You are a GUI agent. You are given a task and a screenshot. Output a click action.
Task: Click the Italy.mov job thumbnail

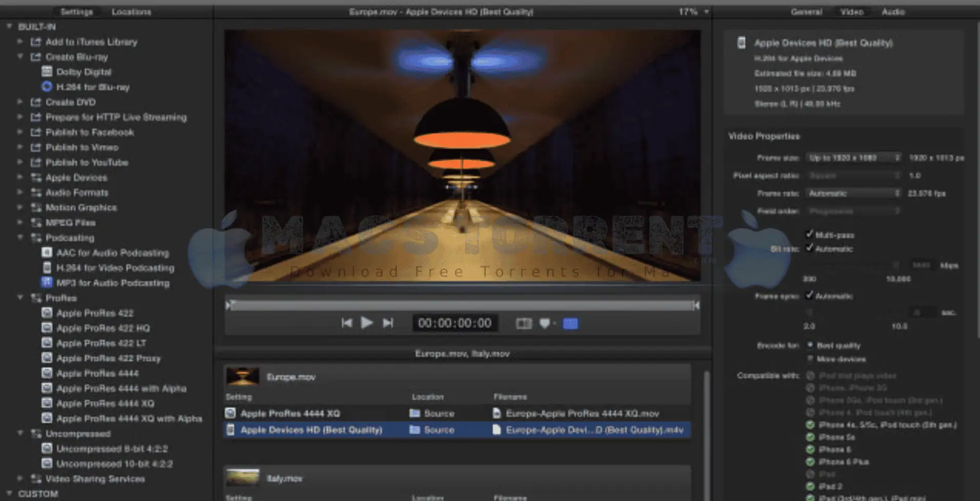(x=243, y=478)
